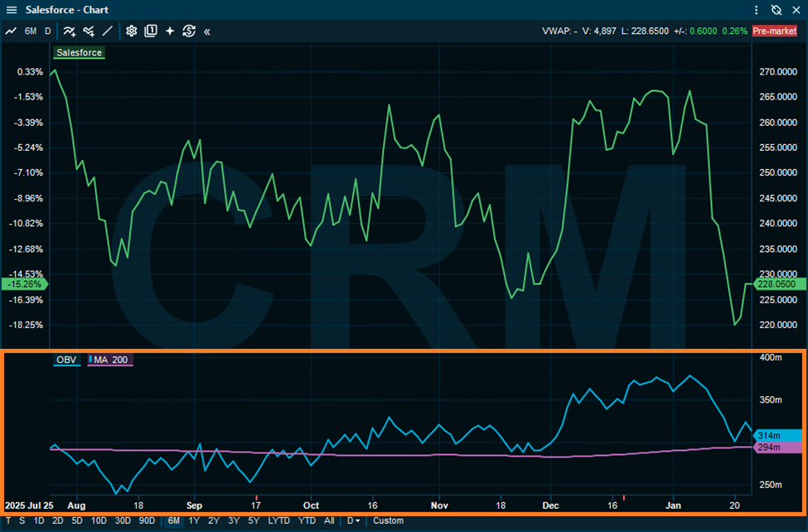808x532 pixels.
Task: Click the red event marker near date 17
Action: point(256,498)
